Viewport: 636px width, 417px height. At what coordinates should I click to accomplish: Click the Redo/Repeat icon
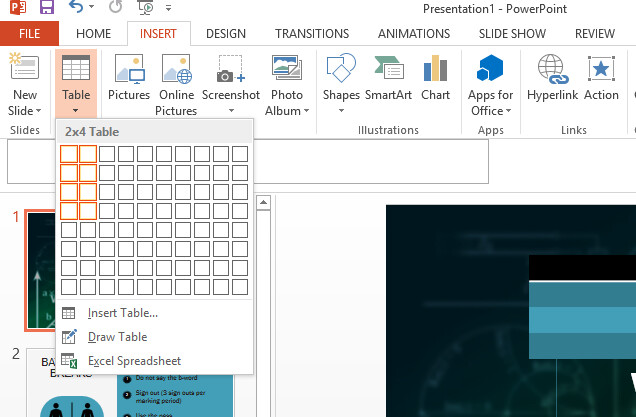coord(115,7)
